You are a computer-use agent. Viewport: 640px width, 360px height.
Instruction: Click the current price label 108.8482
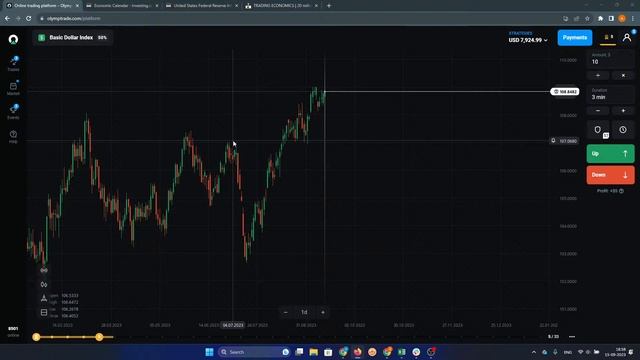pos(564,92)
